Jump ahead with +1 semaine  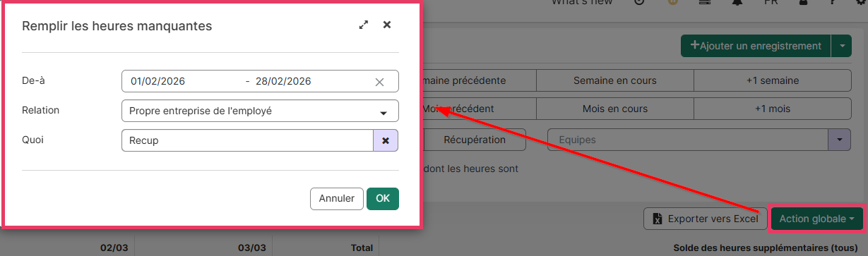[x=772, y=80]
